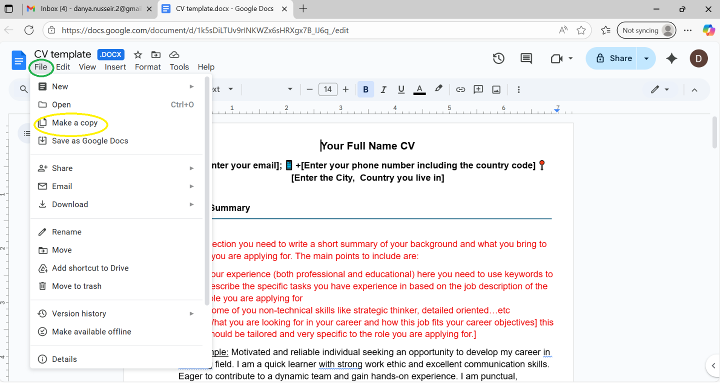This screenshot has height=383, width=720.
Task: Click the .DOCX badge
Action: [x=111, y=55]
